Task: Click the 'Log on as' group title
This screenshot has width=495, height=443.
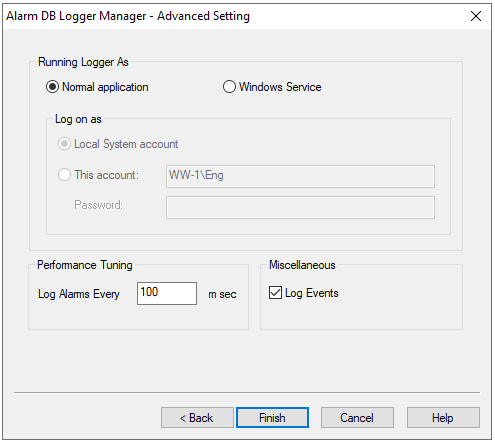Action: click(78, 119)
